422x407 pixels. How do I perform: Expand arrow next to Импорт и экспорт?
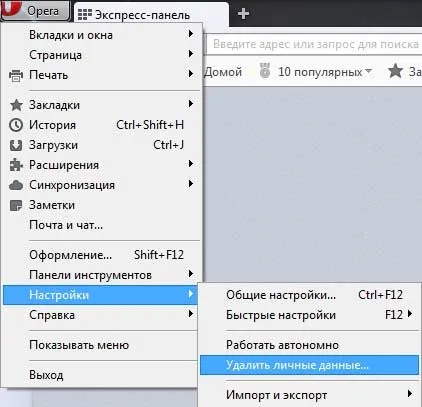coord(410,394)
